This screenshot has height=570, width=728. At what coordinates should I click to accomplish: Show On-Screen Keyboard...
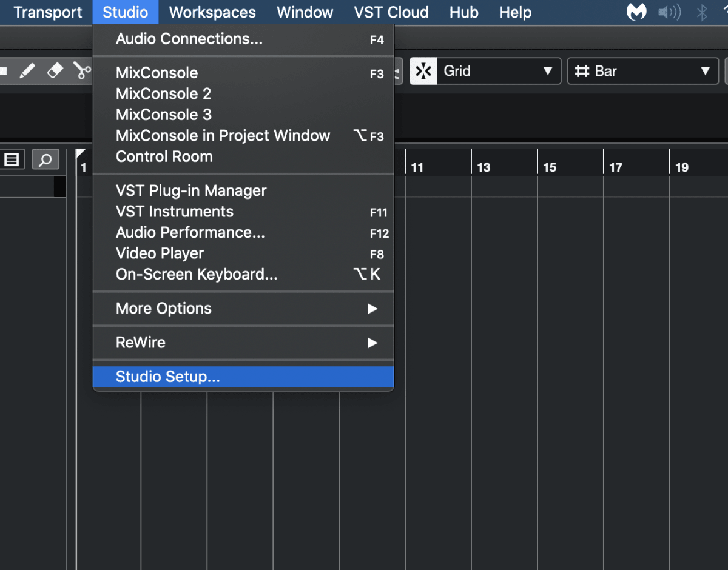click(243, 274)
